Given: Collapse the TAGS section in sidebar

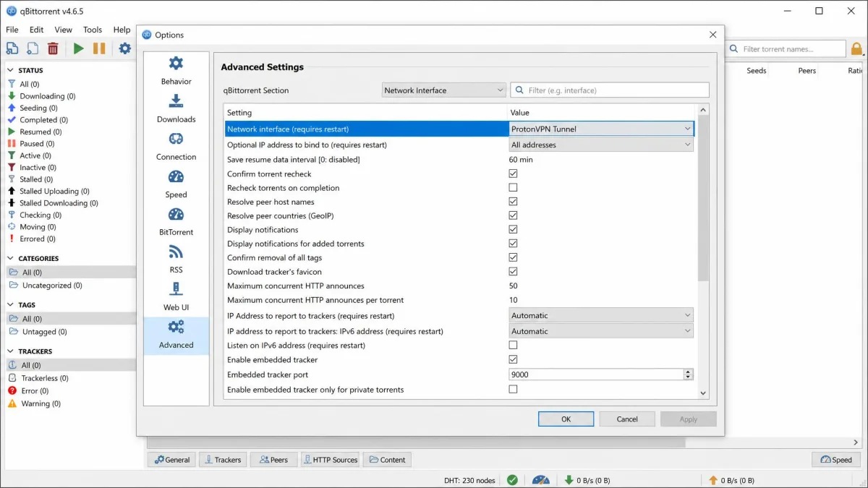Looking at the screenshot, I should [x=11, y=304].
